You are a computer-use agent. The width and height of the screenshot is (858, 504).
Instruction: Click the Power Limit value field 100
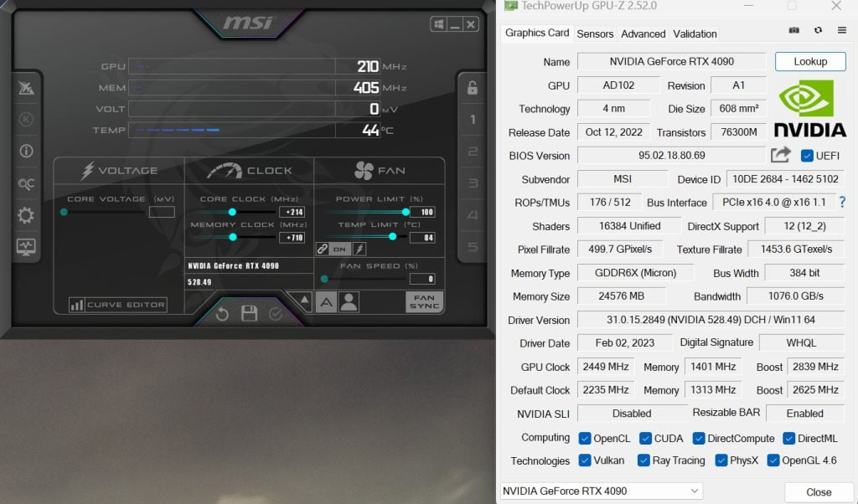pyautogui.click(x=422, y=212)
